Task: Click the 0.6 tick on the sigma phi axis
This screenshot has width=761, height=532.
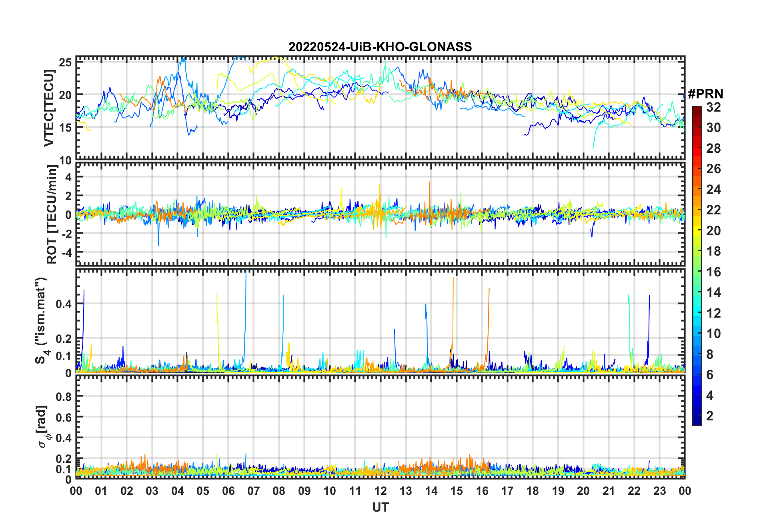Action: click(64, 418)
